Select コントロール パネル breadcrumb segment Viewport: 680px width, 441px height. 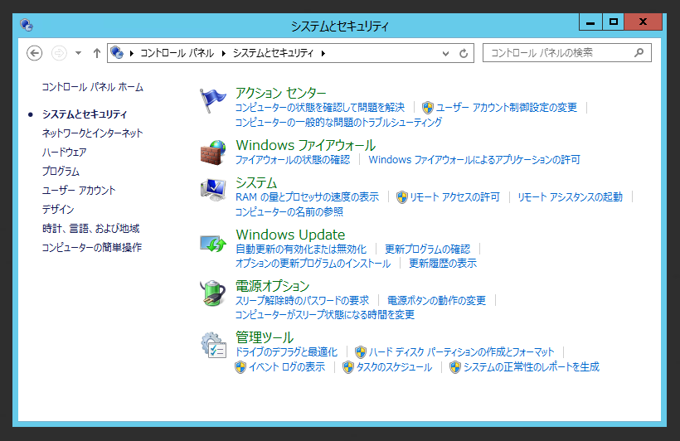click(177, 53)
